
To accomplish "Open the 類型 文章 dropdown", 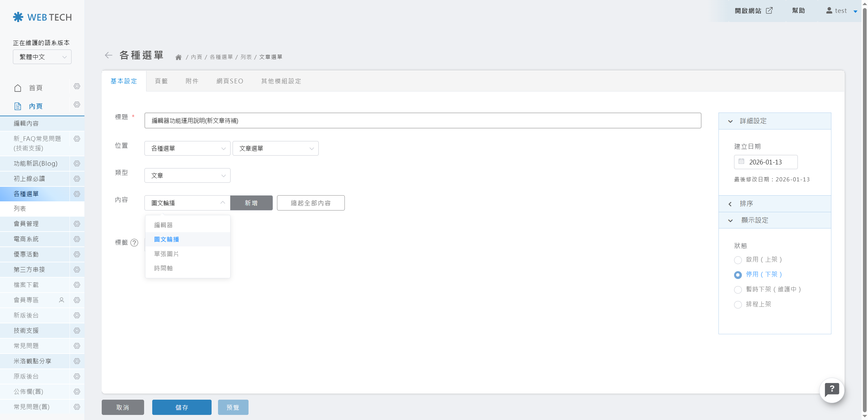I will (x=187, y=176).
